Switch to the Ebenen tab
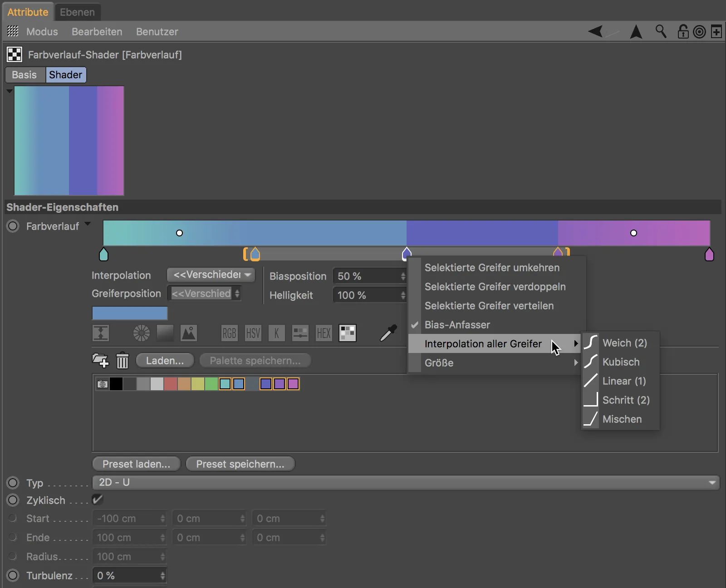The image size is (726, 588). coord(77,12)
